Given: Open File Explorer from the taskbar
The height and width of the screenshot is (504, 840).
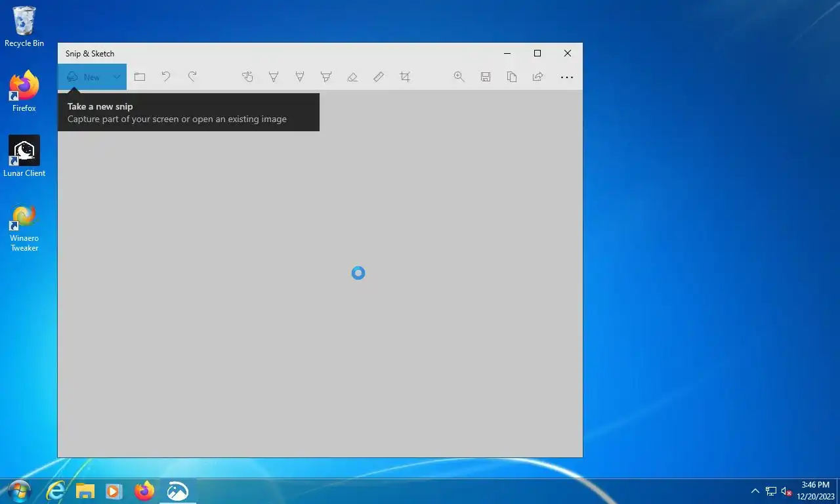Looking at the screenshot, I should (85, 491).
